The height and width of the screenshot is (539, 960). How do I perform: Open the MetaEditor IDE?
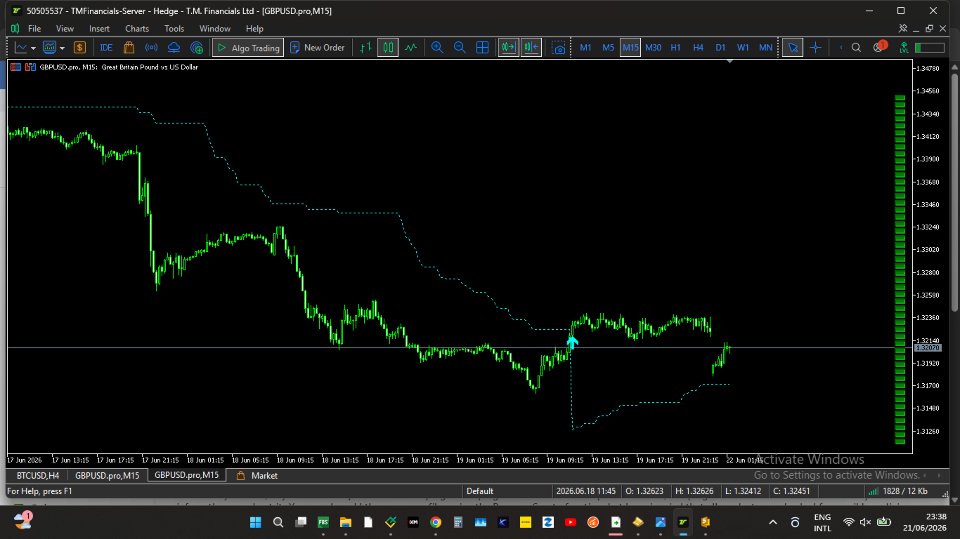coord(106,47)
